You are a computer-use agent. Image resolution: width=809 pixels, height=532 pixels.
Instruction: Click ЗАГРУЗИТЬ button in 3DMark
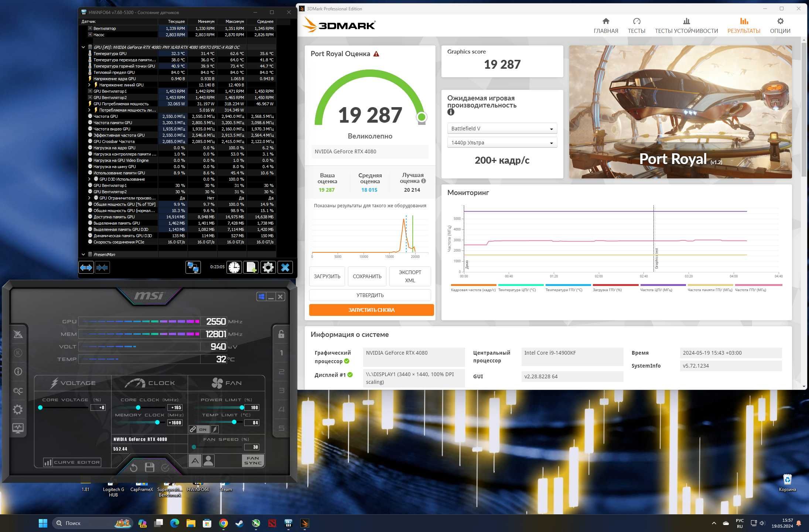327,276
